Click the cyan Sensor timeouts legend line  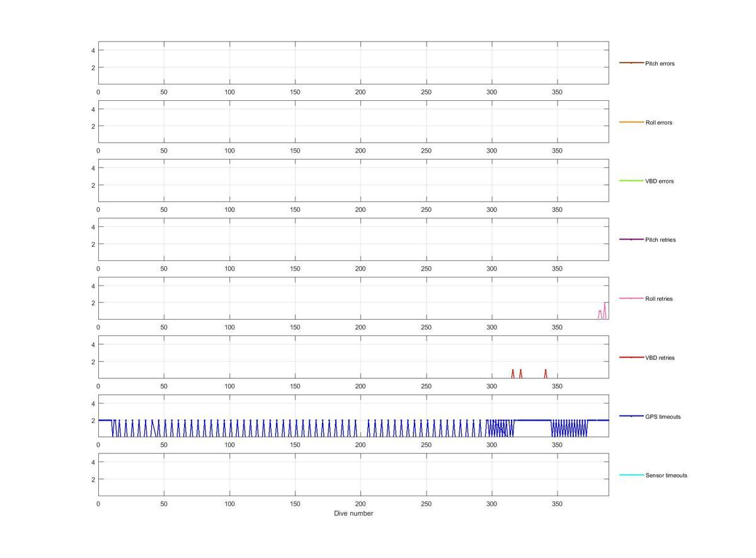tap(631, 475)
